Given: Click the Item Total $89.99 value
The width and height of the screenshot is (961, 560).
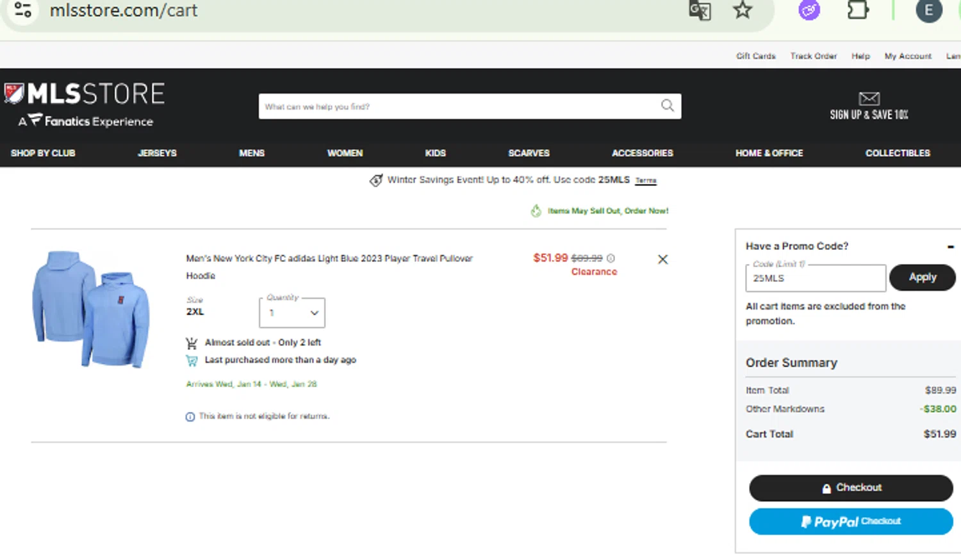Looking at the screenshot, I should click(940, 390).
